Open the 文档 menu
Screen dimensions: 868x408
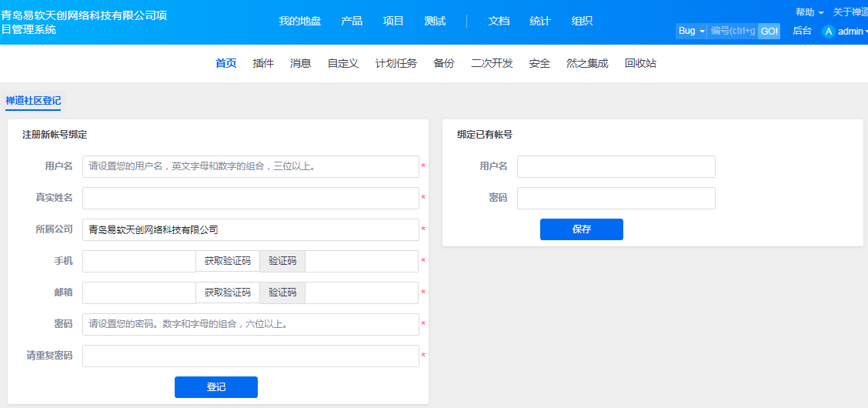coord(498,21)
